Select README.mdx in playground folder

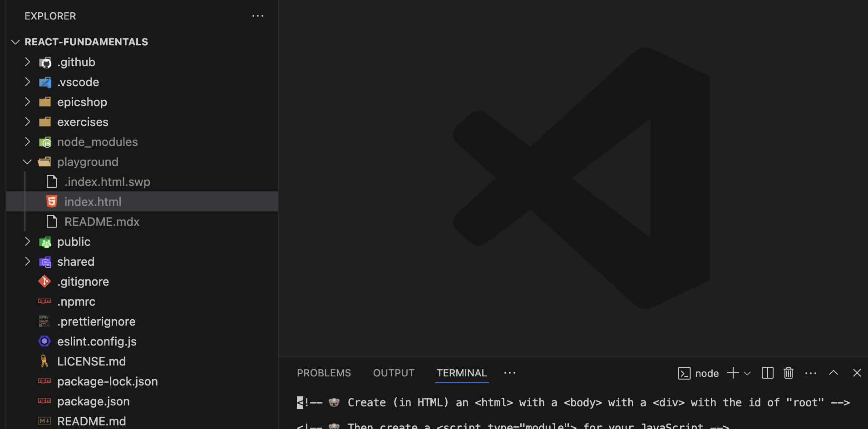pos(102,222)
